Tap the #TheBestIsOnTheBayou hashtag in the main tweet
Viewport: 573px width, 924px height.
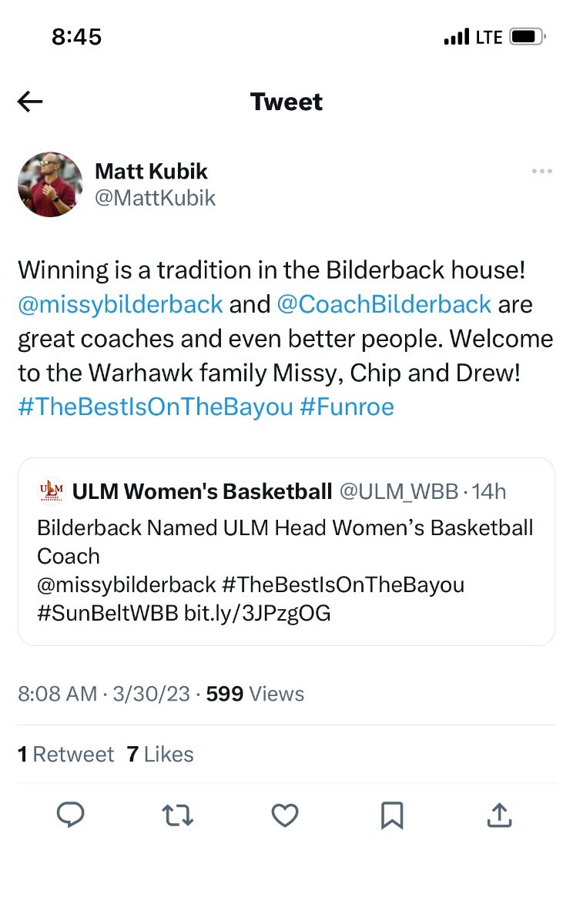point(155,406)
